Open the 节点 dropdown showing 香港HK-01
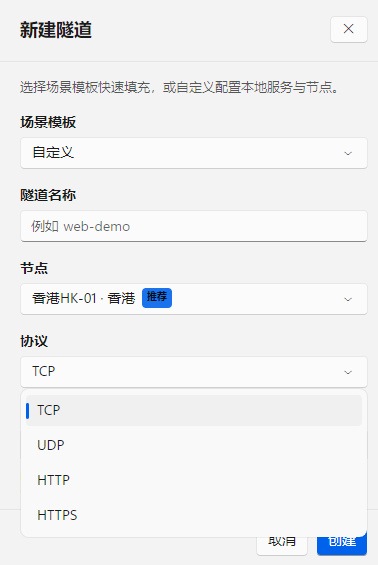This screenshot has height=565, width=378. click(194, 299)
